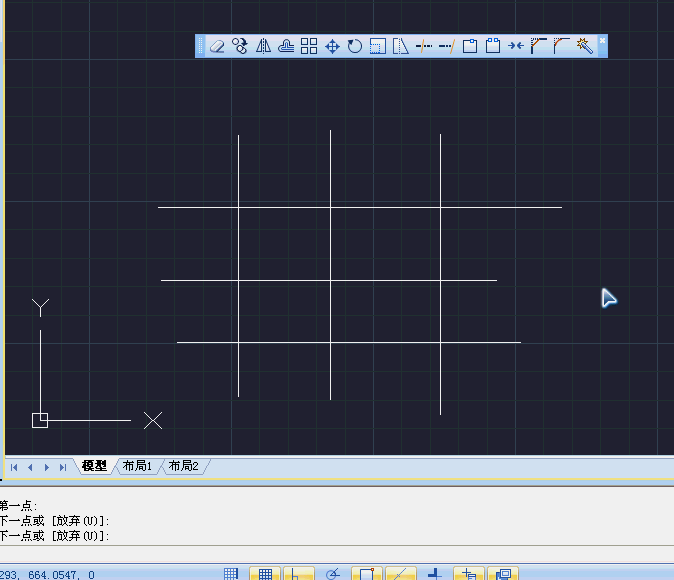Enable Polar tracking in status bar
Viewport: 674px width, 580px height.
[x=333, y=574]
